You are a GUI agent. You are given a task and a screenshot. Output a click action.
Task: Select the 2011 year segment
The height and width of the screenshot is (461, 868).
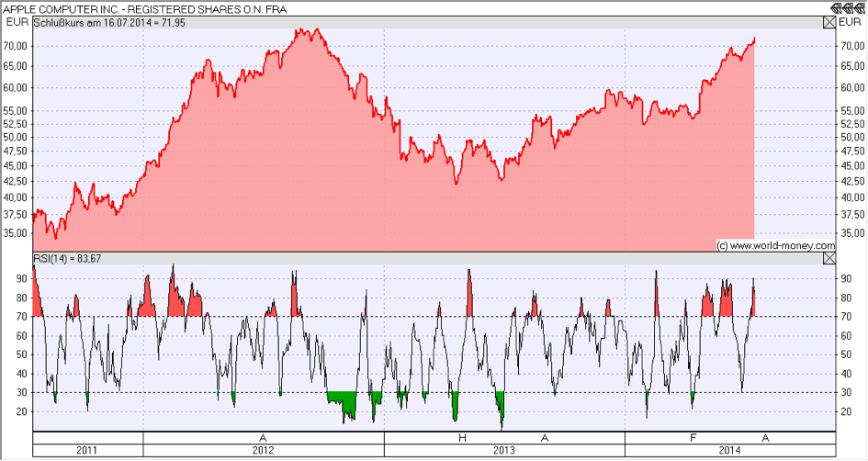click(x=87, y=451)
